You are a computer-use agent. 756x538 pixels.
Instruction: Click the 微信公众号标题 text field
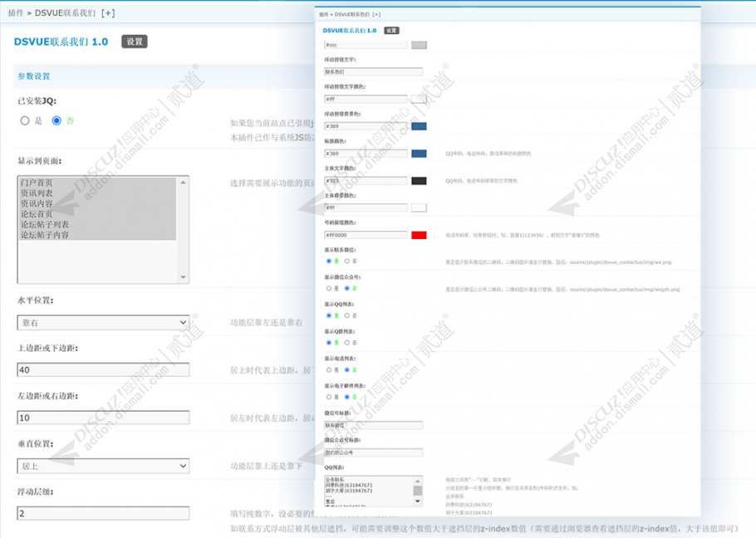click(x=374, y=452)
